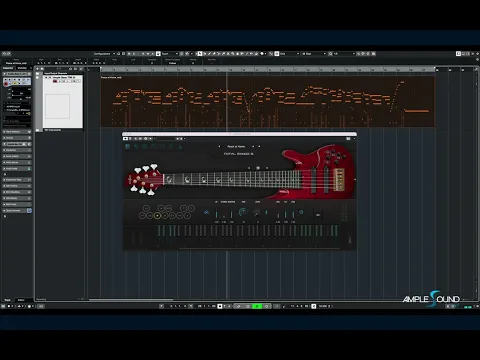Start playback with the green Play button
Viewport: 480px width, 360px height.
[257, 306]
